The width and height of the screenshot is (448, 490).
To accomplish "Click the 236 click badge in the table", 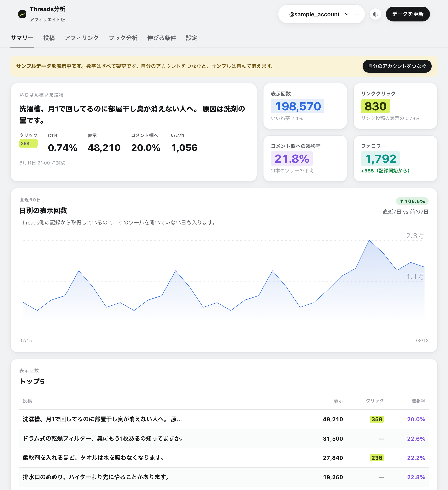I will [x=377, y=458].
